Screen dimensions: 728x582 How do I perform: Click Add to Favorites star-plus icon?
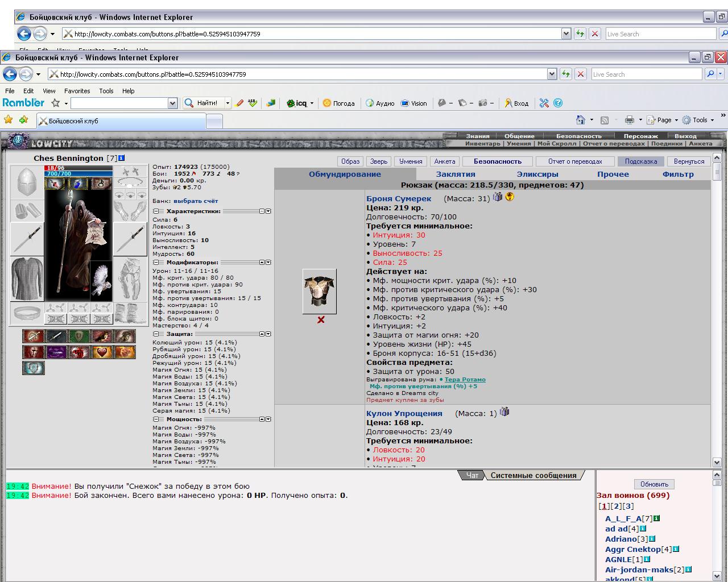click(x=23, y=120)
